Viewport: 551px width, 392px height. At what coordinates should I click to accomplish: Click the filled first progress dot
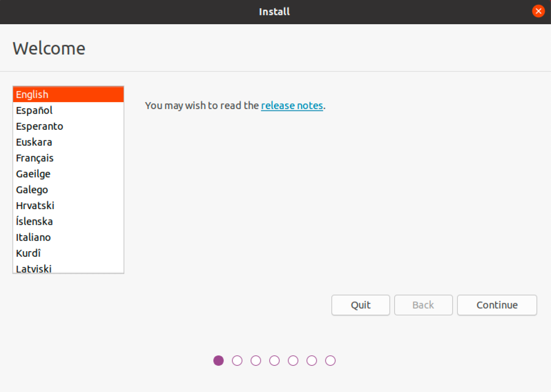point(218,360)
